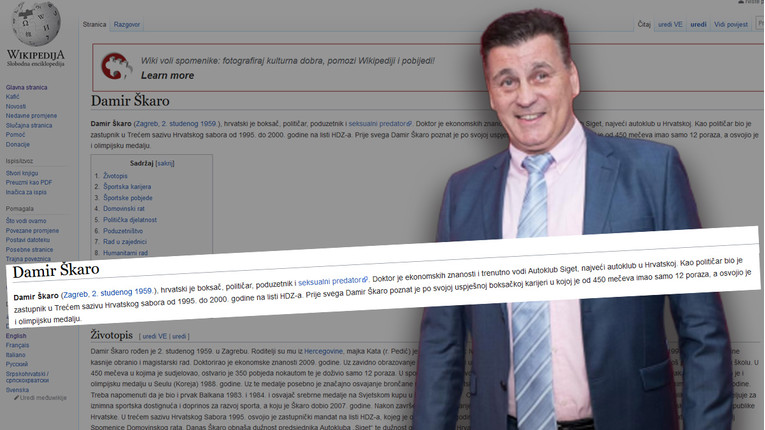Screen dimensions: 765x430
Task: Click Stvori knjigu link
Action: pyautogui.click(x=22, y=173)
